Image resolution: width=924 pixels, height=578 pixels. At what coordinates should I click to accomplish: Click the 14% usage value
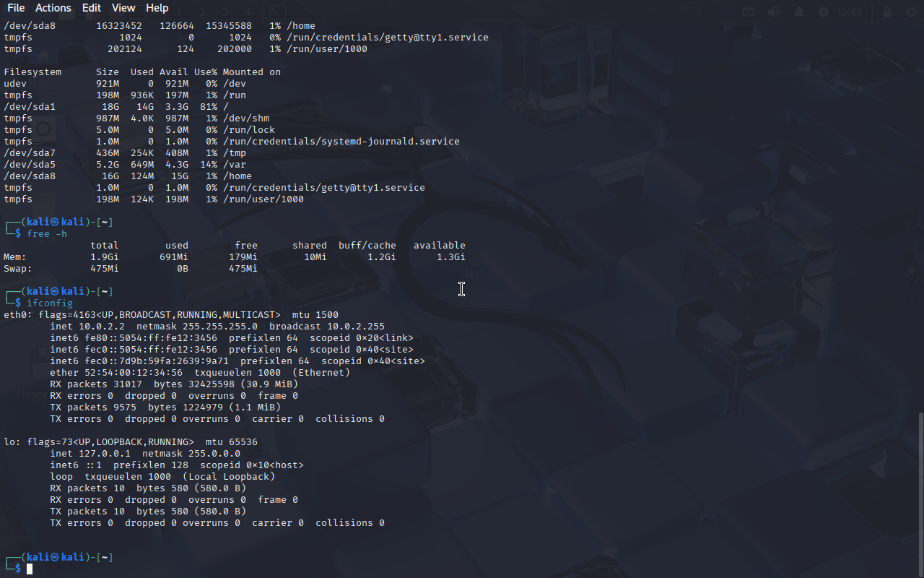tap(209, 165)
